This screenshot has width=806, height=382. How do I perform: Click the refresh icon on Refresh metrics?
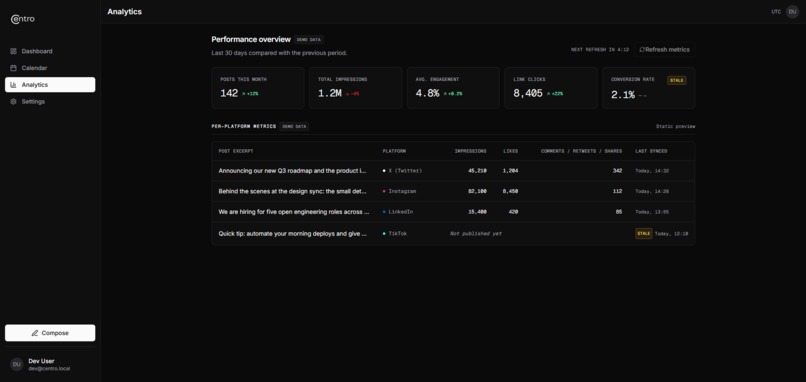click(642, 50)
